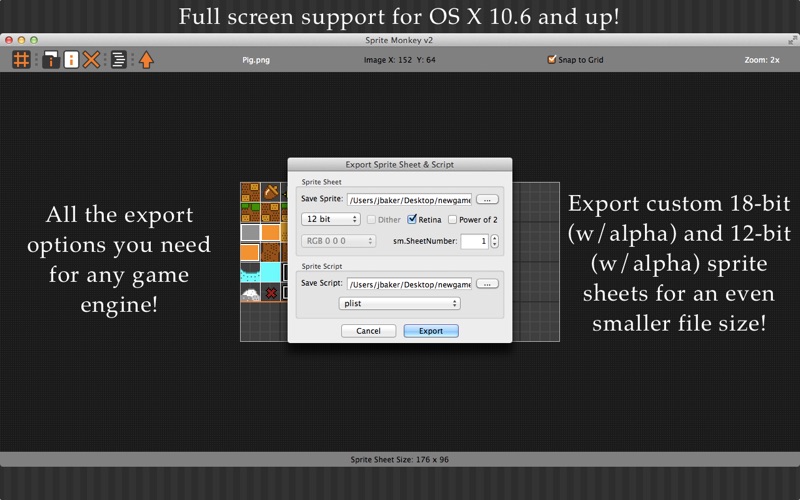This screenshot has height=500, width=800.
Task: Open the script text lines icon
Action: point(118,60)
